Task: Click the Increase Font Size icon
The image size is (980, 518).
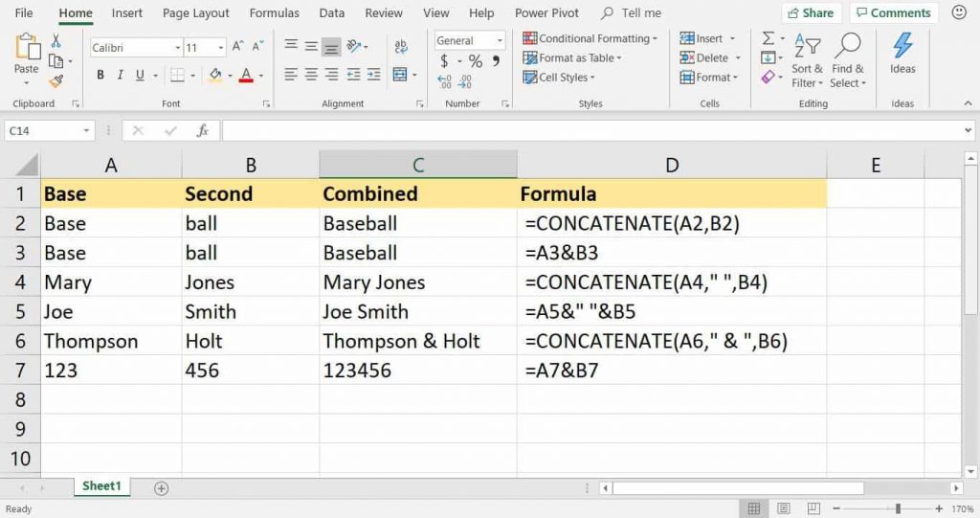Action: [x=238, y=47]
